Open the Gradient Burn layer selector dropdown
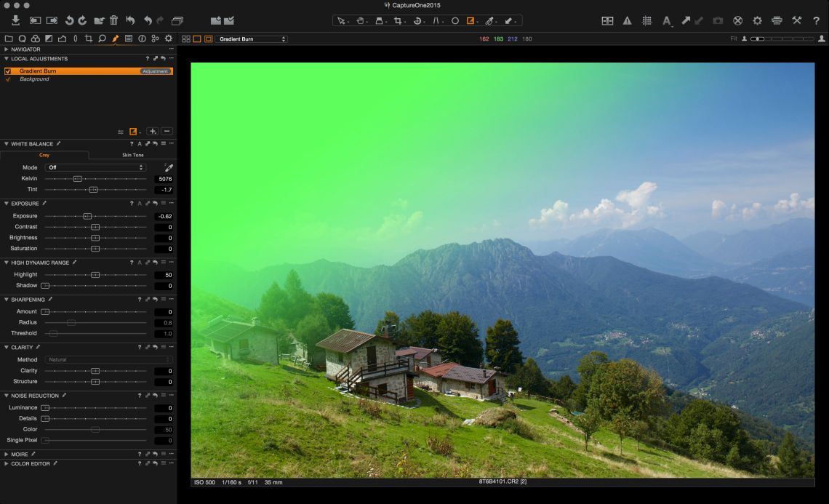The image size is (829, 504). 252,39
